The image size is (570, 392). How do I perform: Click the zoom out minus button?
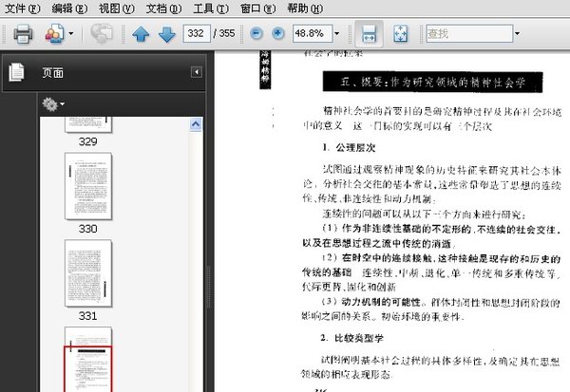[256, 34]
